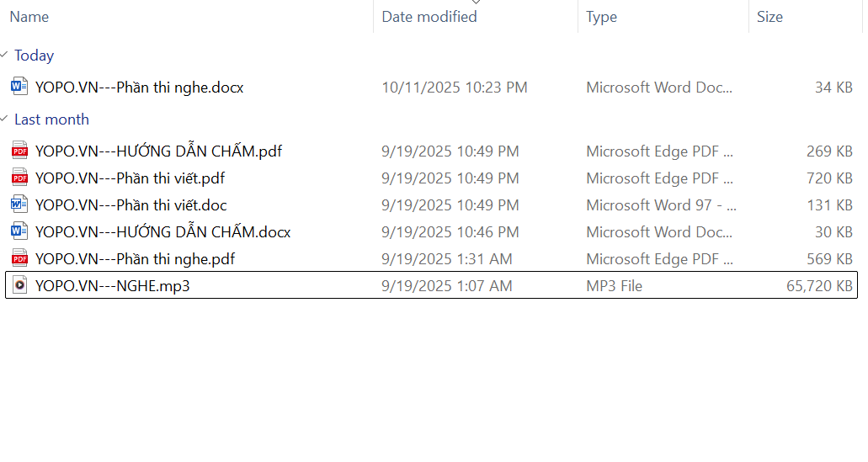The height and width of the screenshot is (462, 868).
Task: Click the sort chevron above Date modified
Action: [x=476, y=3]
